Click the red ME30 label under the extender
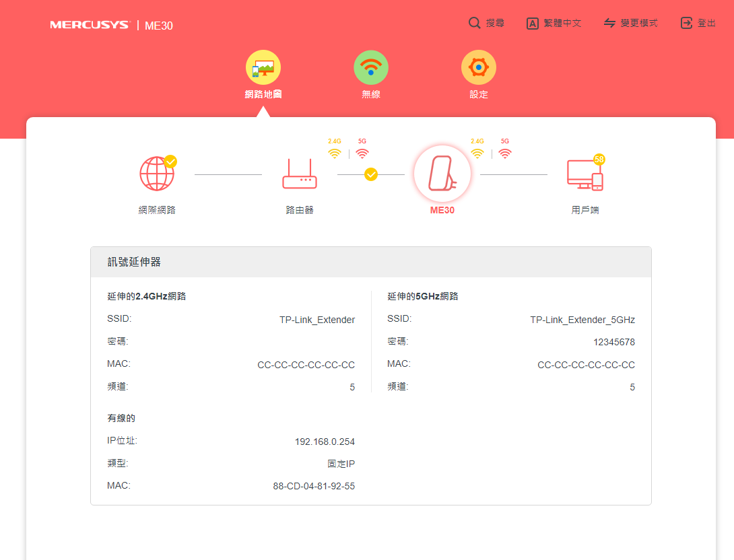Viewport: 734px width, 560px height. coord(442,210)
